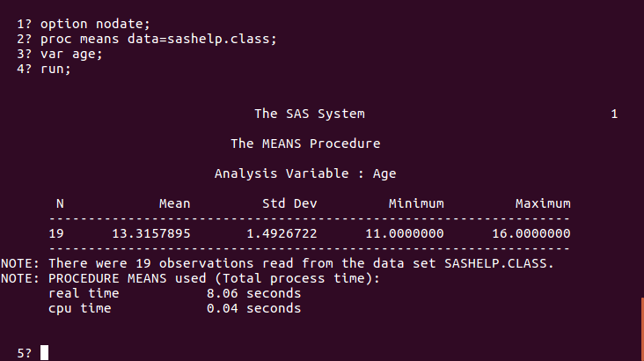The image size is (644, 361).
Task: Click the "Mean" column header
Action: (x=174, y=203)
